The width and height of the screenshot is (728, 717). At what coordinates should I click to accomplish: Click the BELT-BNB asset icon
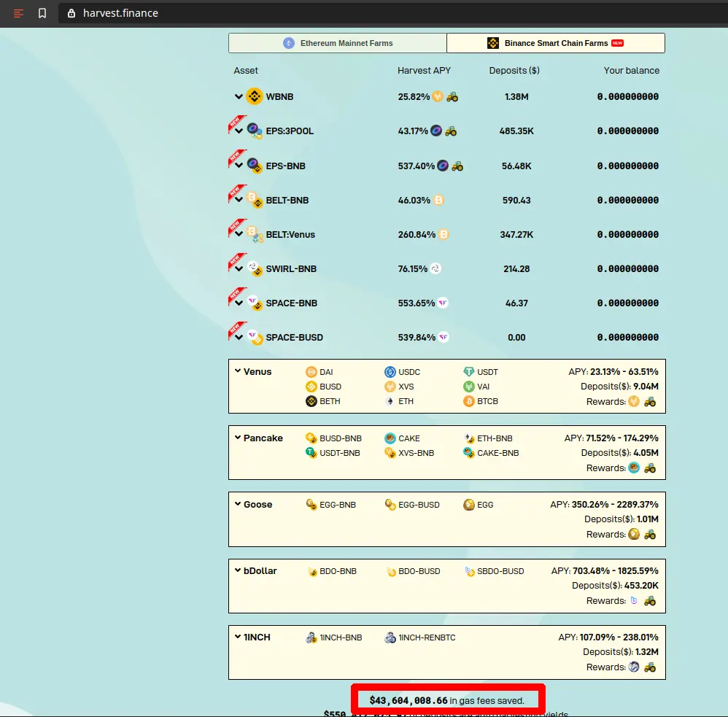tap(255, 200)
